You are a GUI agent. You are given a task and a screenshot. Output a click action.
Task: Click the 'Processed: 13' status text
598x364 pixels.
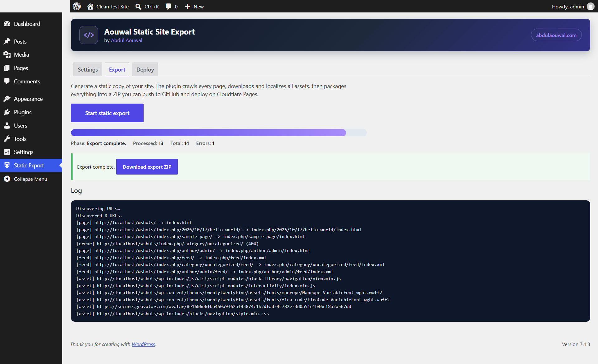pos(148,143)
